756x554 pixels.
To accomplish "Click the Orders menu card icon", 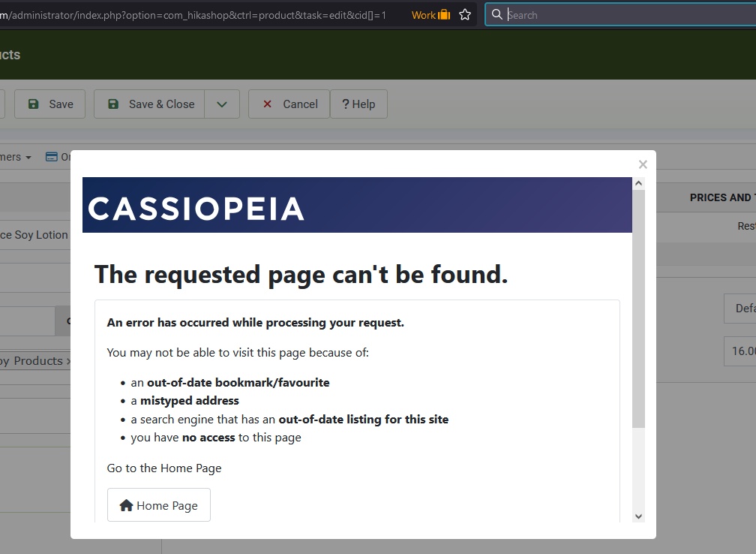I will (51, 157).
